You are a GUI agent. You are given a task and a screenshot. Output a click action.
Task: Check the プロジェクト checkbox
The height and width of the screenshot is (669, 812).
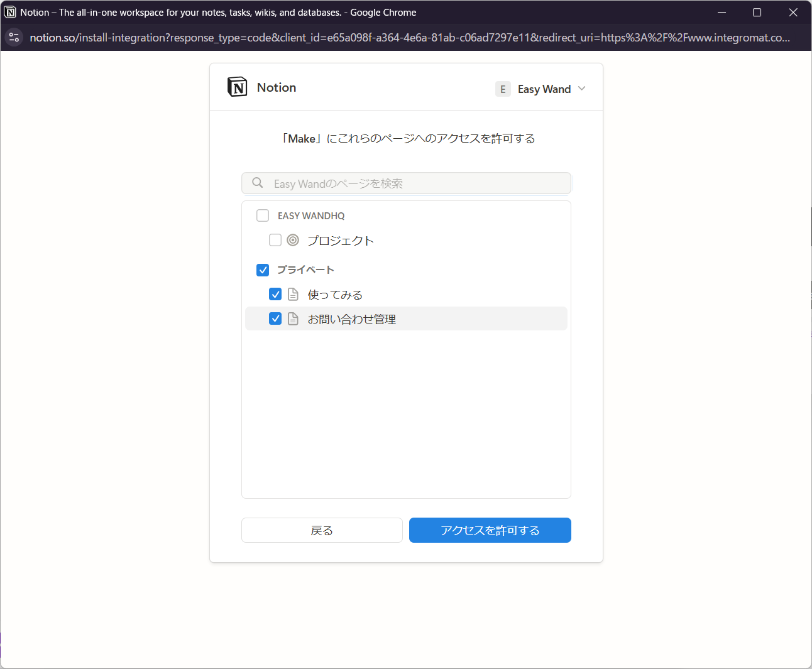click(275, 240)
